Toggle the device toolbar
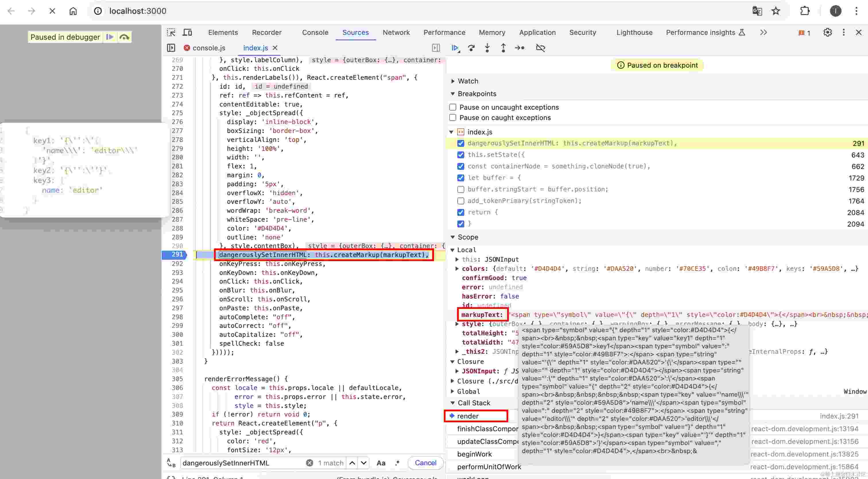 click(187, 32)
